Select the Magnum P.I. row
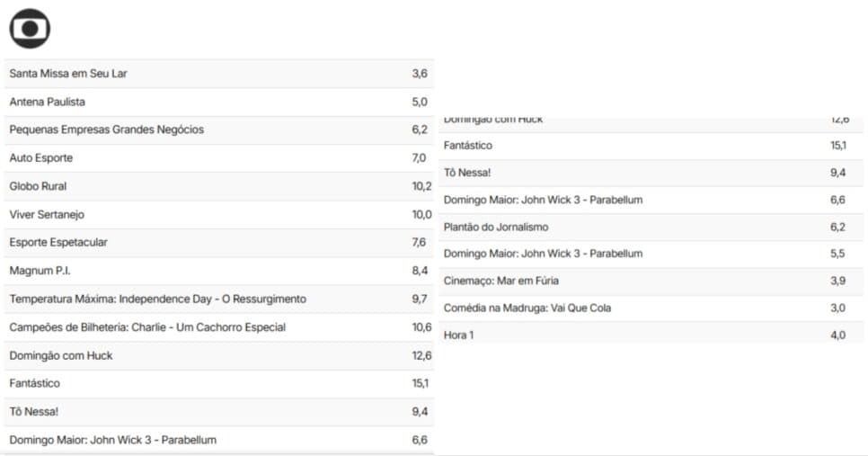Viewport: 868px width, 456px height. (219, 271)
